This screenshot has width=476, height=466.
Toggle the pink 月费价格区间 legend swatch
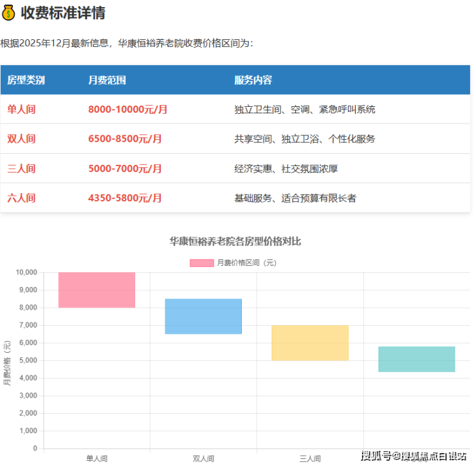[x=201, y=263]
